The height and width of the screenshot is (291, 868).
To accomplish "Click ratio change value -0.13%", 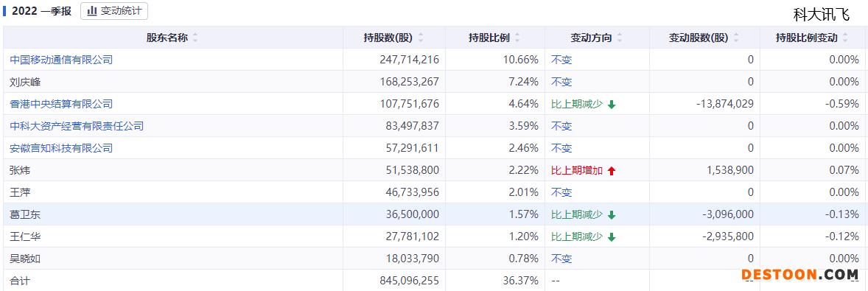I will (842, 214).
